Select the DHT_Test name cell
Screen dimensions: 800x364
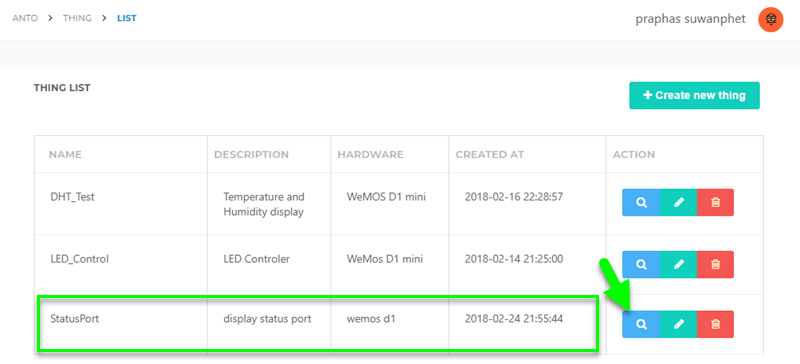(x=121, y=204)
